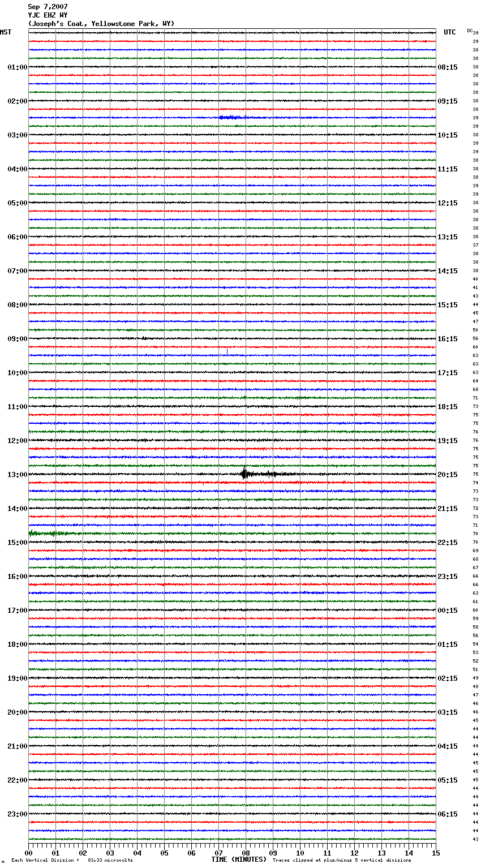Click the 'DC' column header
The width and height of the screenshot is (481, 868).
point(470,31)
